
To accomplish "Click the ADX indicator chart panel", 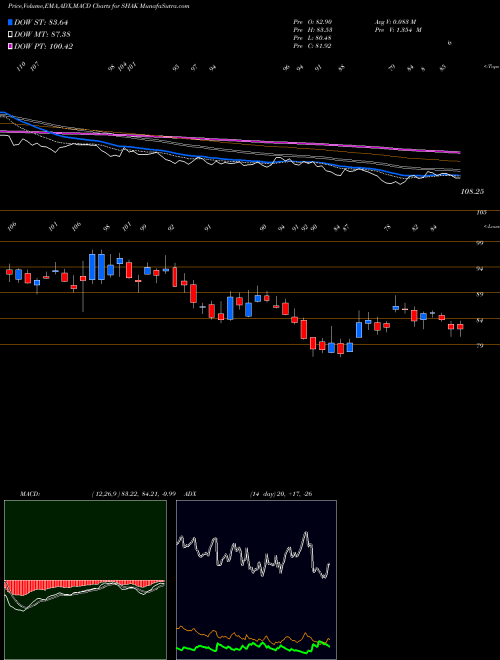I will point(256,580).
